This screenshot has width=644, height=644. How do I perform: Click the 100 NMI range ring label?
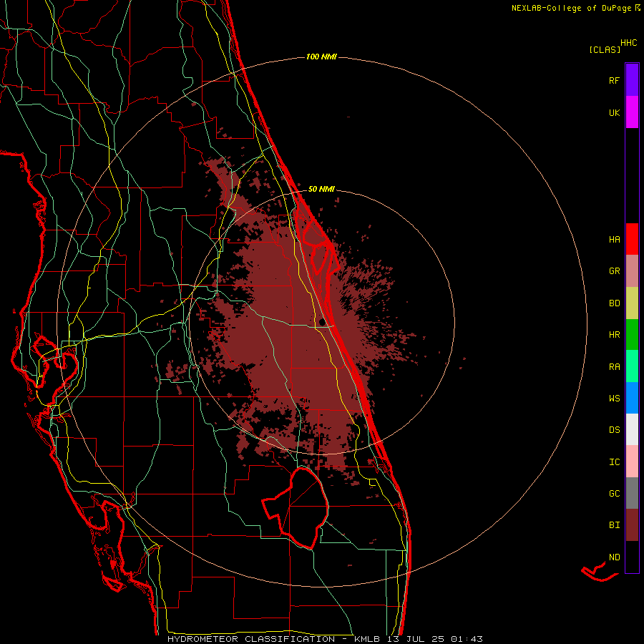pyautogui.click(x=321, y=57)
